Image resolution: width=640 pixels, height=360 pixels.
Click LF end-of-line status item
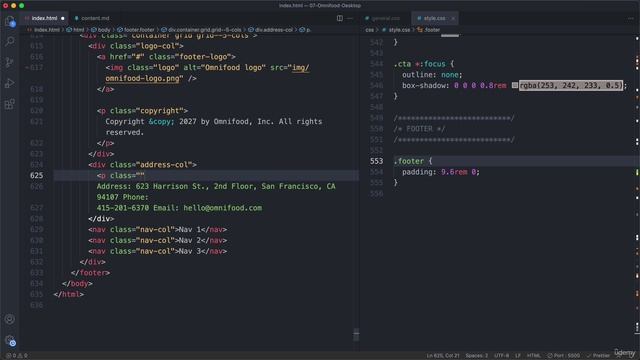518,356
